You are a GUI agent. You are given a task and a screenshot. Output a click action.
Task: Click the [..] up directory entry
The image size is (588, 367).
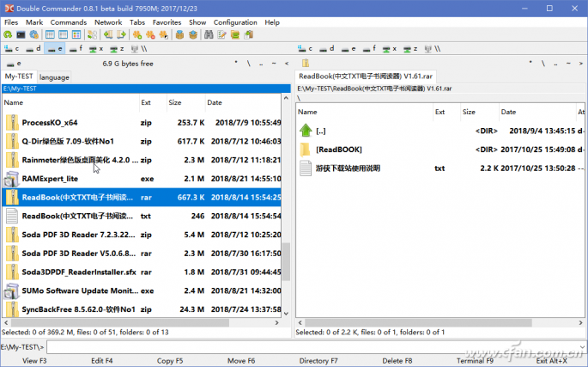(x=440, y=132)
